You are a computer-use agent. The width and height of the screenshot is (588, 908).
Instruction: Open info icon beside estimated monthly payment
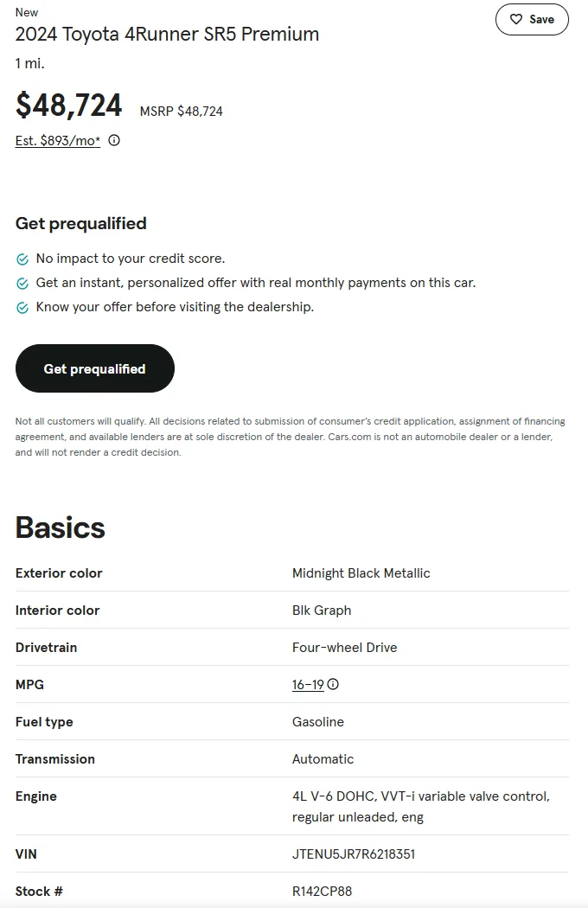[114, 140]
